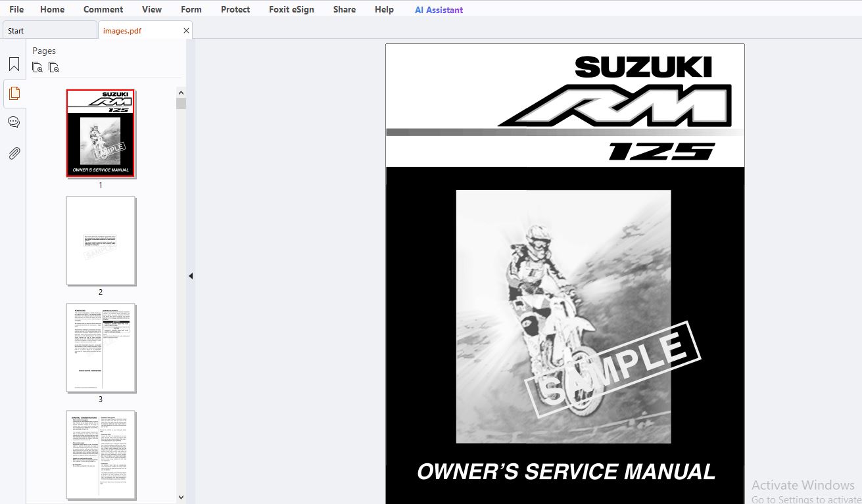This screenshot has height=504, width=862.
Task: Open the Help ribbon tab
Action: tap(384, 9)
